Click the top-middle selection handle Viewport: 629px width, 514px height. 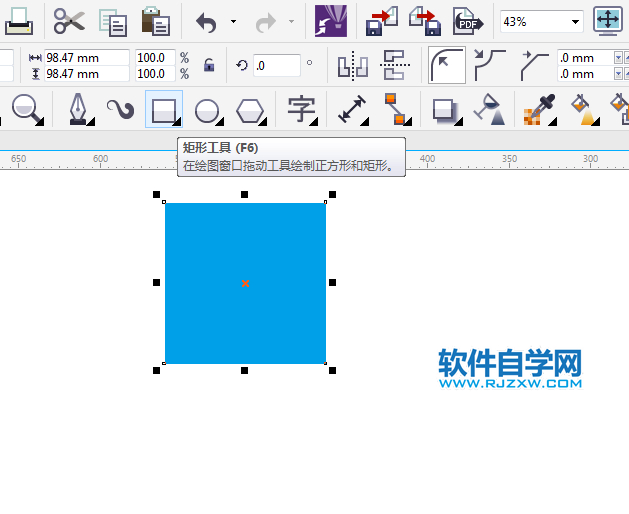[244, 195]
